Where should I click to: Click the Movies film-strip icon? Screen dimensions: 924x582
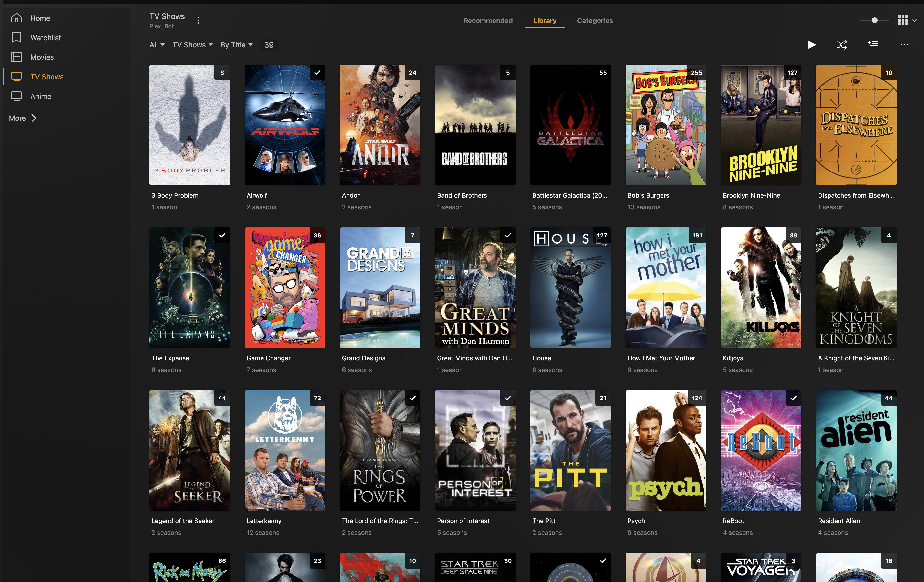[17, 57]
